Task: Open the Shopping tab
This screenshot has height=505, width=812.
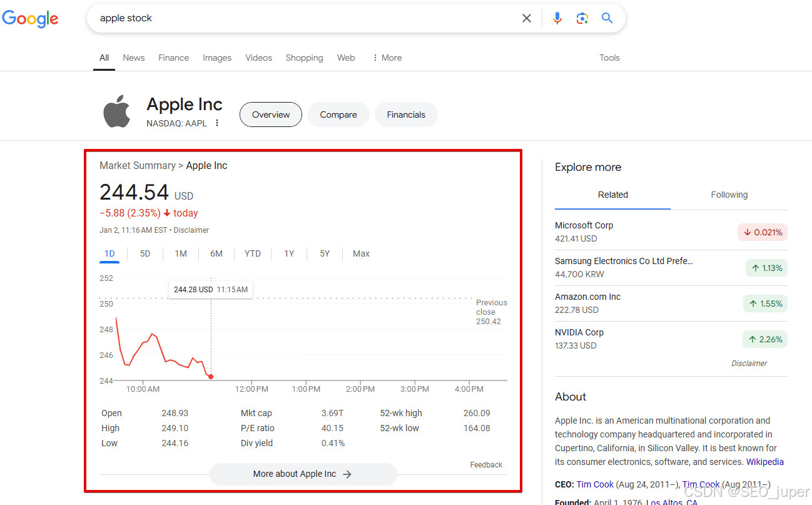Action: tap(305, 58)
